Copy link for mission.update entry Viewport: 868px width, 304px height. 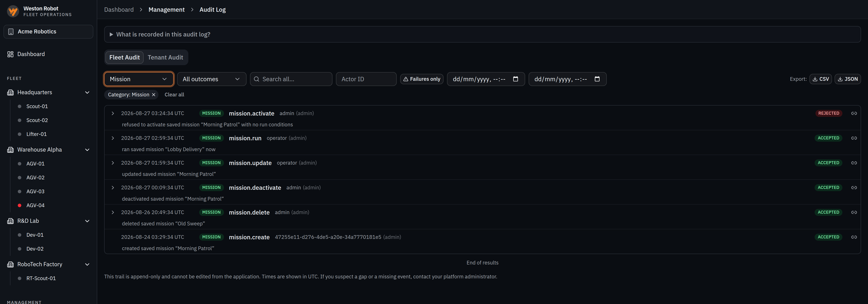[x=854, y=163]
